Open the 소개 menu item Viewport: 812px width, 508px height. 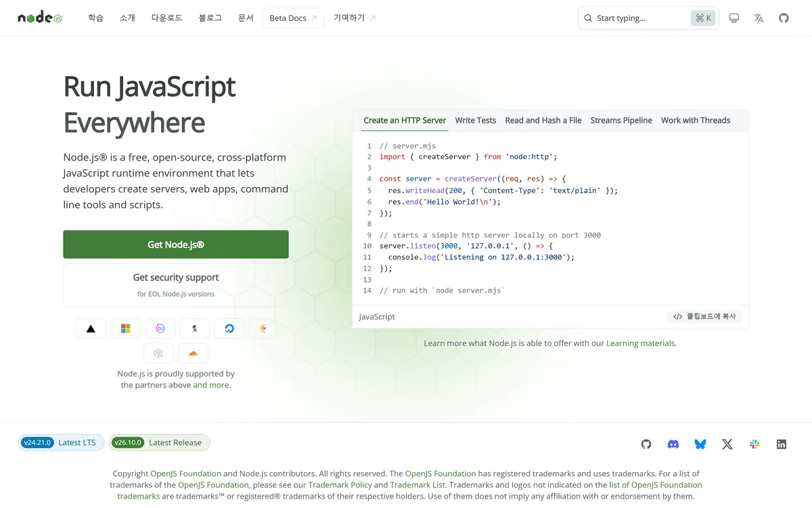tap(127, 18)
